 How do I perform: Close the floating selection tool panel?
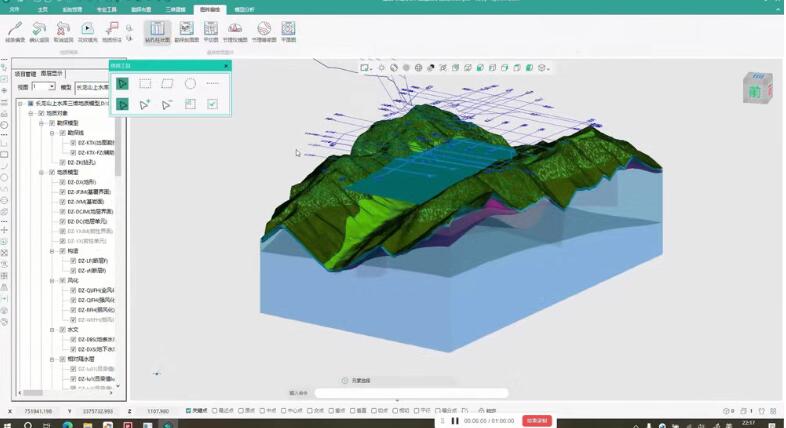pyautogui.click(x=226, y=65)
